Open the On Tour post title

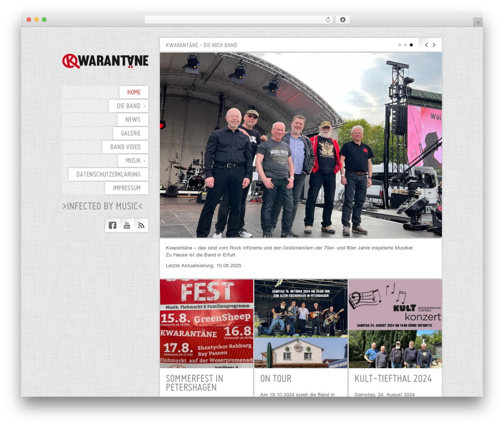click(276, 379)
